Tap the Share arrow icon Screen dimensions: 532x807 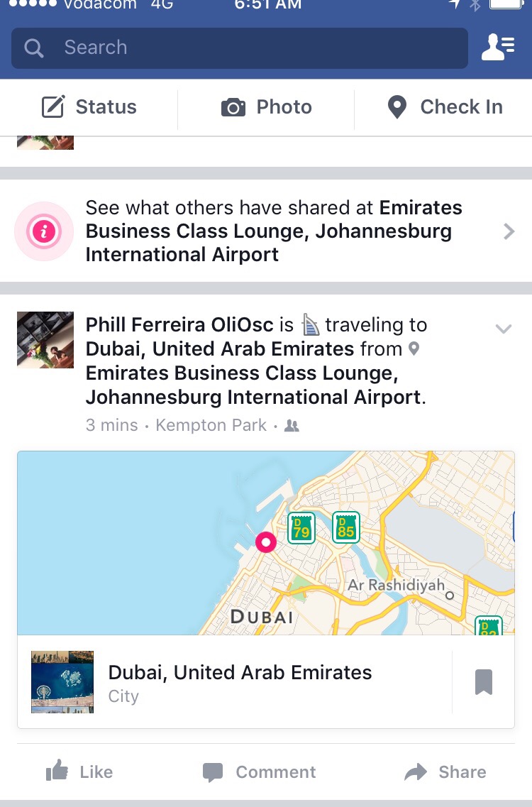click(416, 772)
